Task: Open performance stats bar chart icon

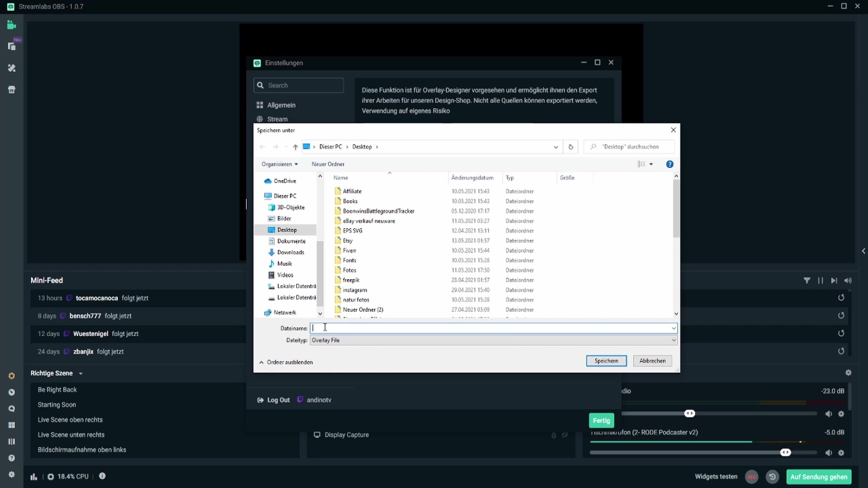Action: click(x=34, y=476)
